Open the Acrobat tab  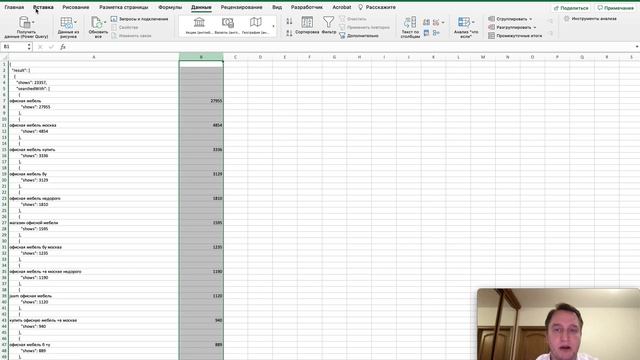click(x=342, y=7)
